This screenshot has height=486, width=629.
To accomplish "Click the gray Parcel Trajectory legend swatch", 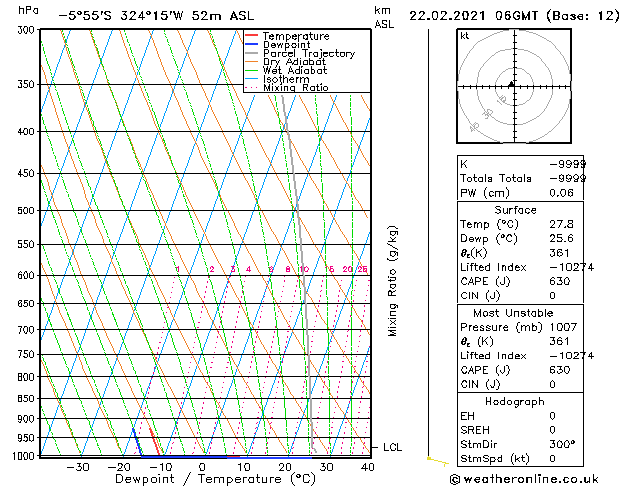I will click(x=252, y=53).
